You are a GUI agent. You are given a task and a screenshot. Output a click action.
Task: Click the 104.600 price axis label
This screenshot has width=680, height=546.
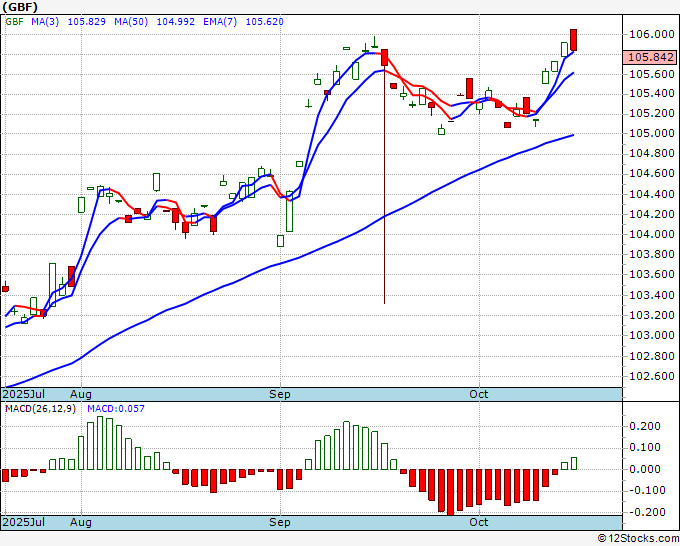click(652, 173)
